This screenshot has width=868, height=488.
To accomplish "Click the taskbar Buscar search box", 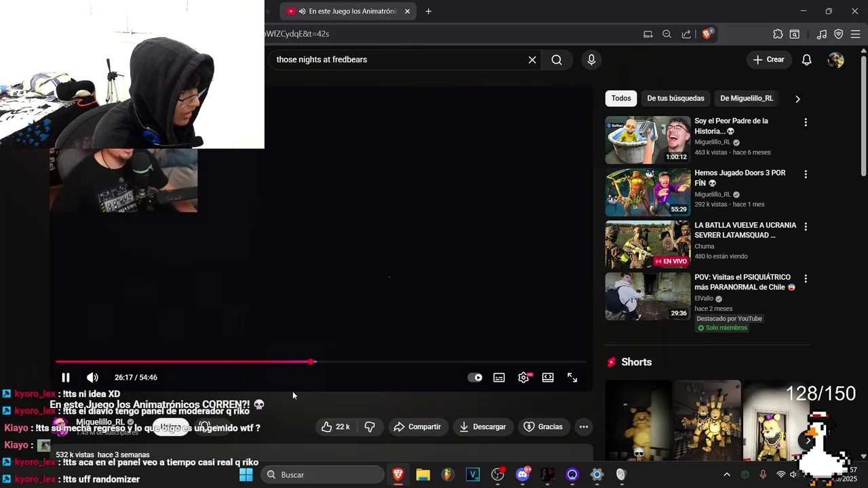I will pos(323,475).
